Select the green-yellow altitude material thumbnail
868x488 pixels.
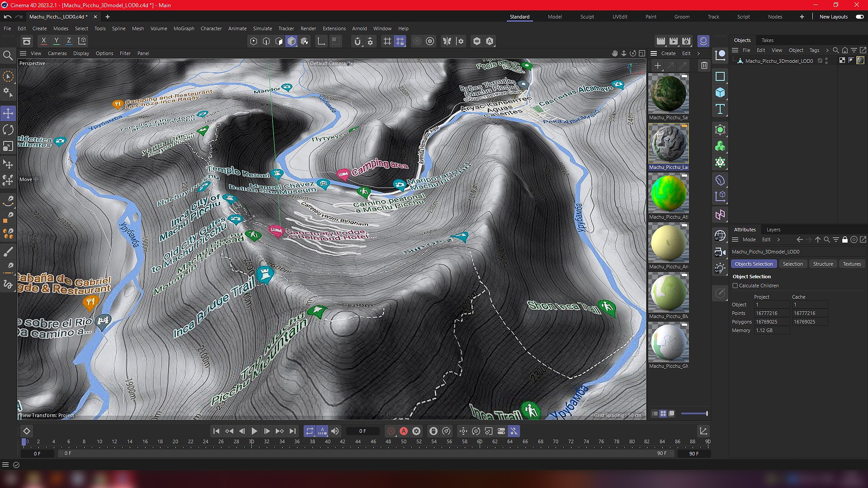[668, 193]
